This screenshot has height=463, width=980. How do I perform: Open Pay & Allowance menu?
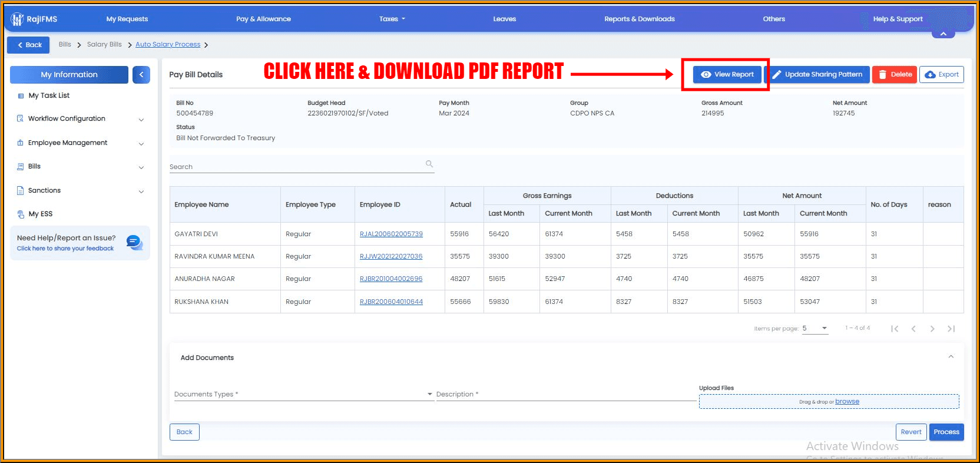(x=263, y=19)
